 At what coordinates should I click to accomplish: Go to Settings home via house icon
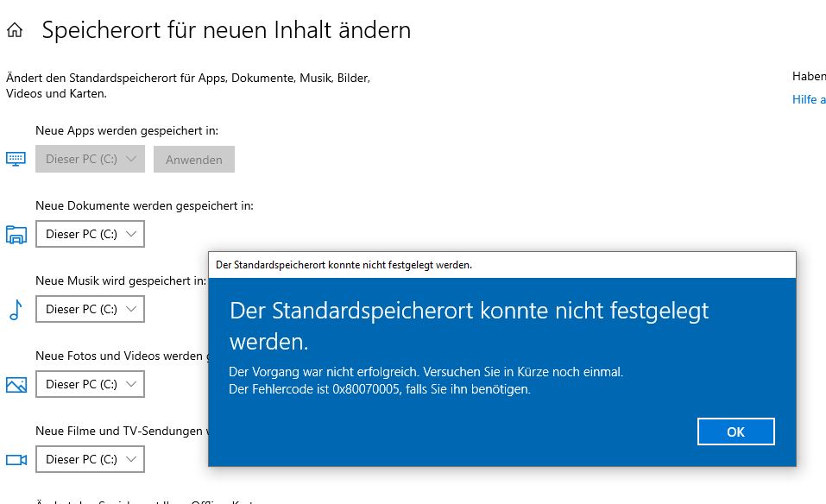click(15, 30)
